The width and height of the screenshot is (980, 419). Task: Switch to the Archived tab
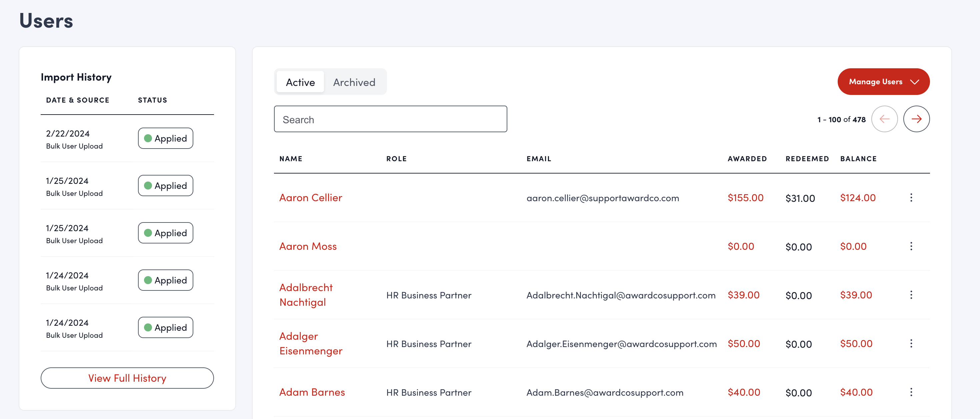point(354,82)
